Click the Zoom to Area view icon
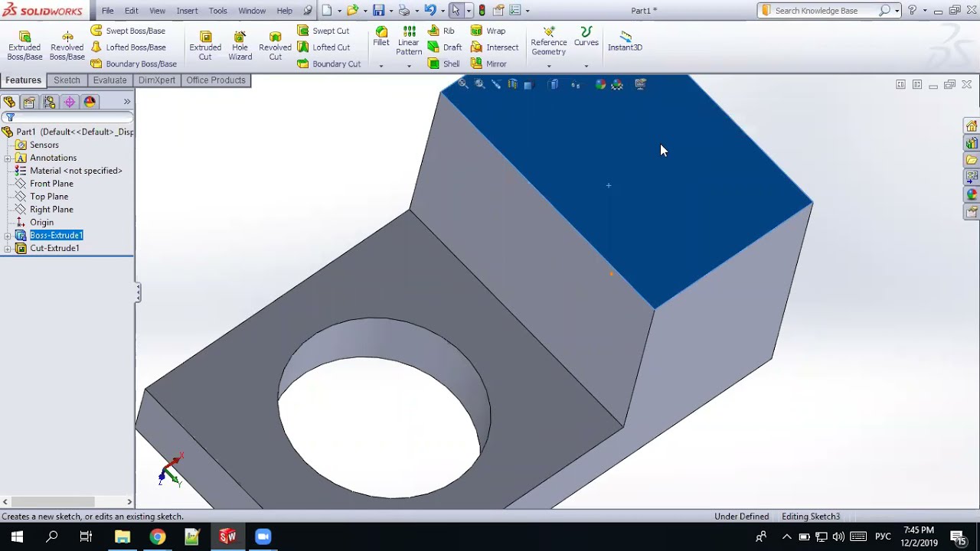 pyautogui.click(x=480, y=84)
